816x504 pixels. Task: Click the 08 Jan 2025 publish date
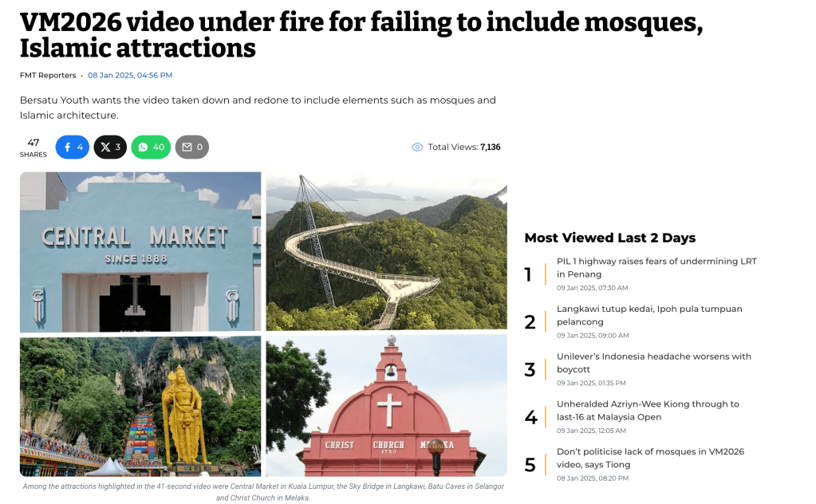(x=130, y=76)
